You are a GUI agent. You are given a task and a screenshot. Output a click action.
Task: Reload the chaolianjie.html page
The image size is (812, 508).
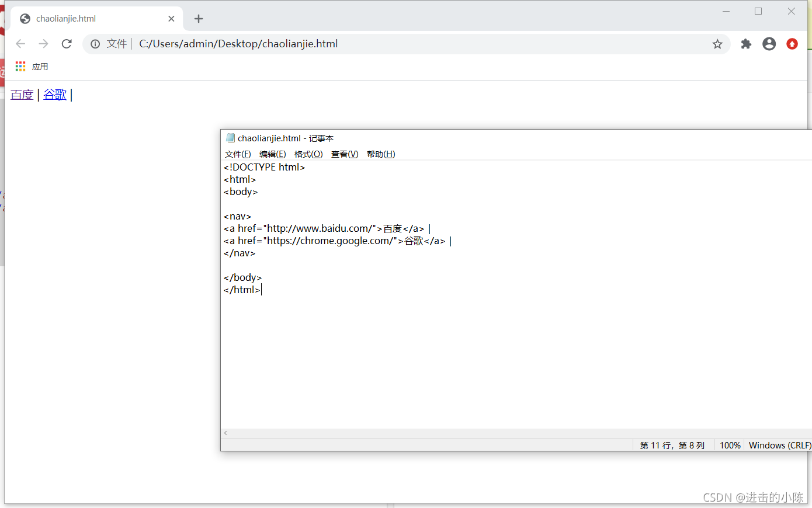[67, 44]
